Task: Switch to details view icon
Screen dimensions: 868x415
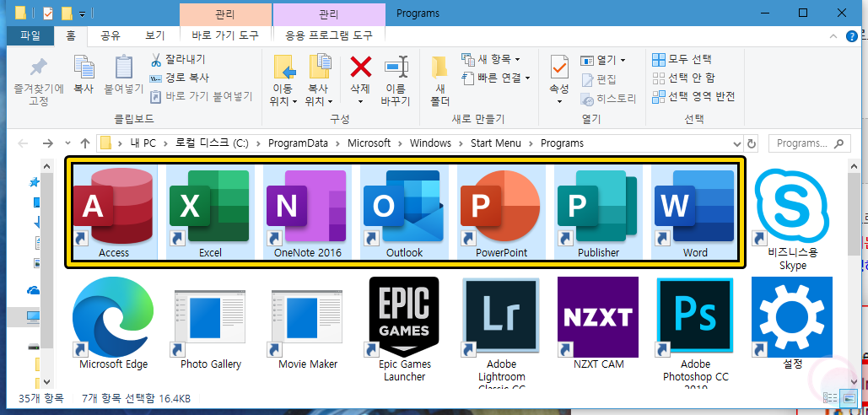Action: tap(830, 398)
